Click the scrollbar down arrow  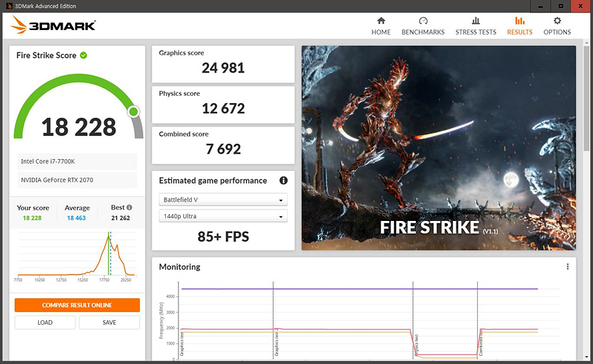586,357
